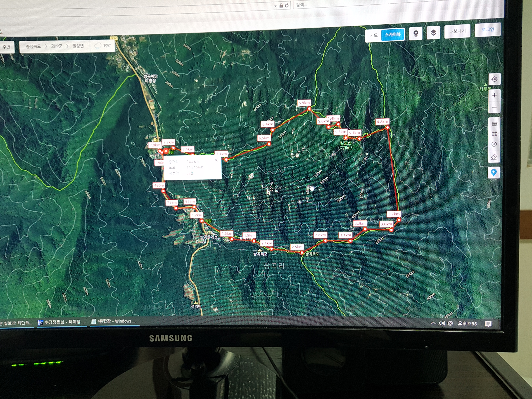
Task: Select the area measurement polygon tool
Action: click(x=494, y=134)
